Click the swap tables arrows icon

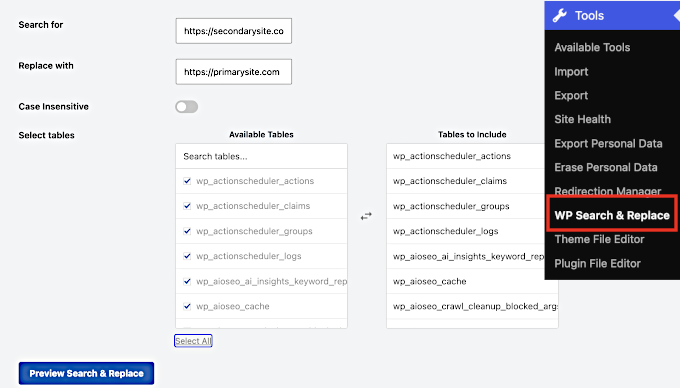(x=366, y=216)
